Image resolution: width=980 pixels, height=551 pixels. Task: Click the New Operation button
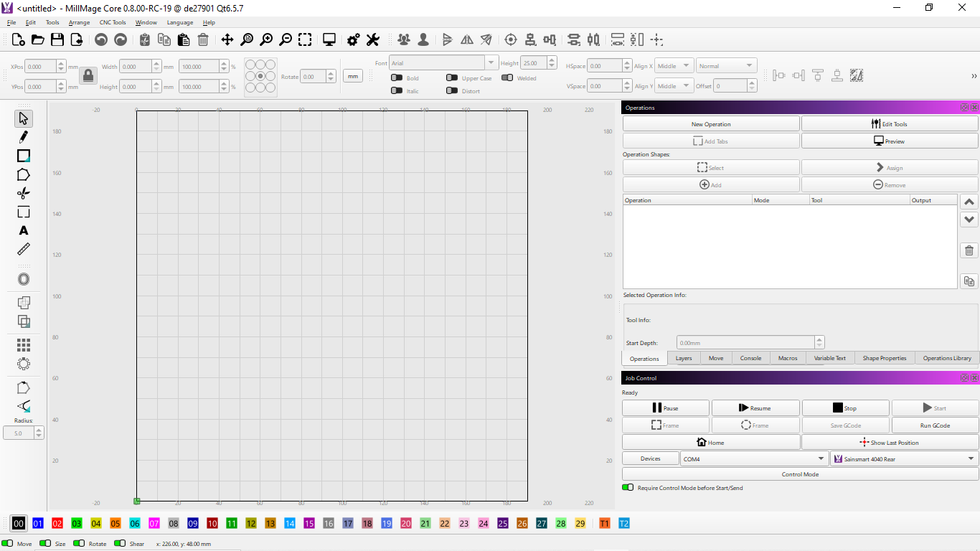[x=711, y=124]
